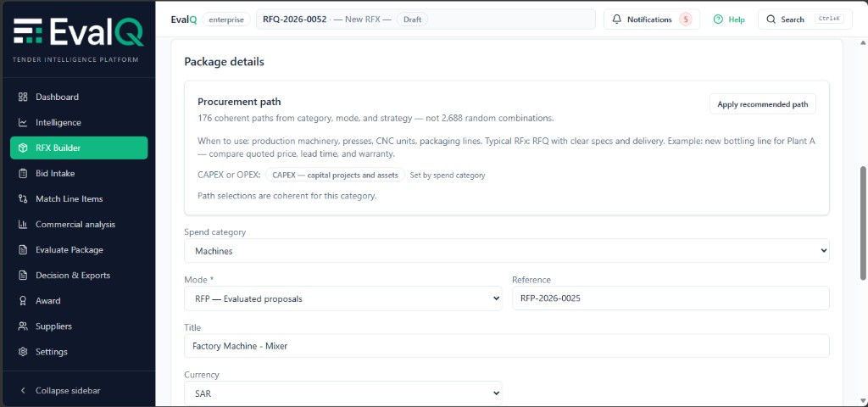Open the Mode dropdown
Screen dimensions: 868x407
(x=343, y=298)
